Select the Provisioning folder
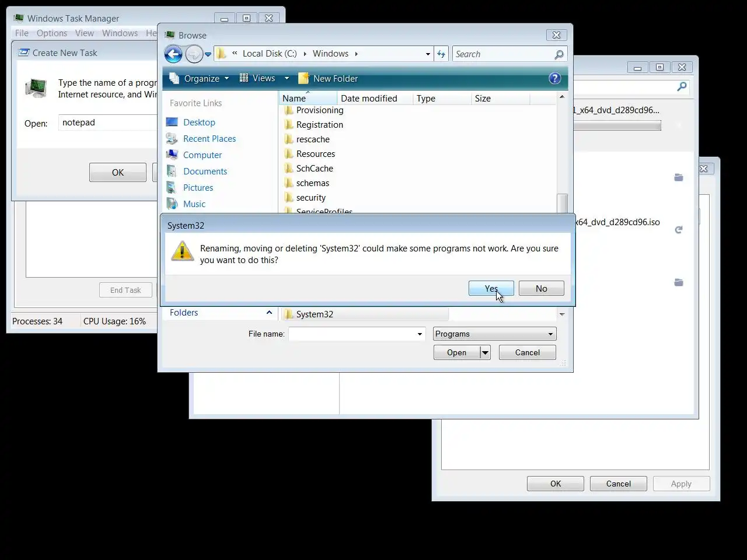Image resolution: width=747 pixels, height=560 pixels. (319, 110)
